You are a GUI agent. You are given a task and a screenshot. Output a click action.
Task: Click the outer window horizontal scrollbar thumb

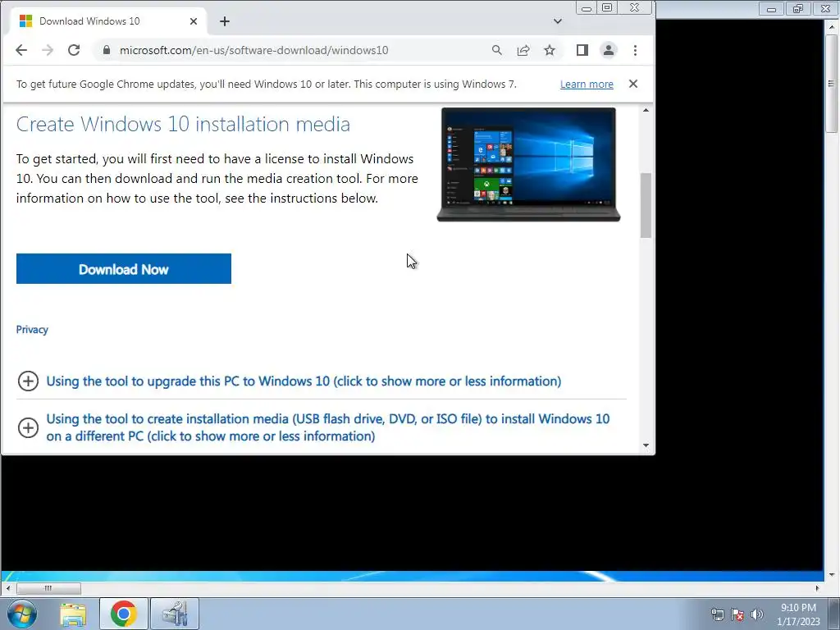pyautogui.click(x=48, y=588)
